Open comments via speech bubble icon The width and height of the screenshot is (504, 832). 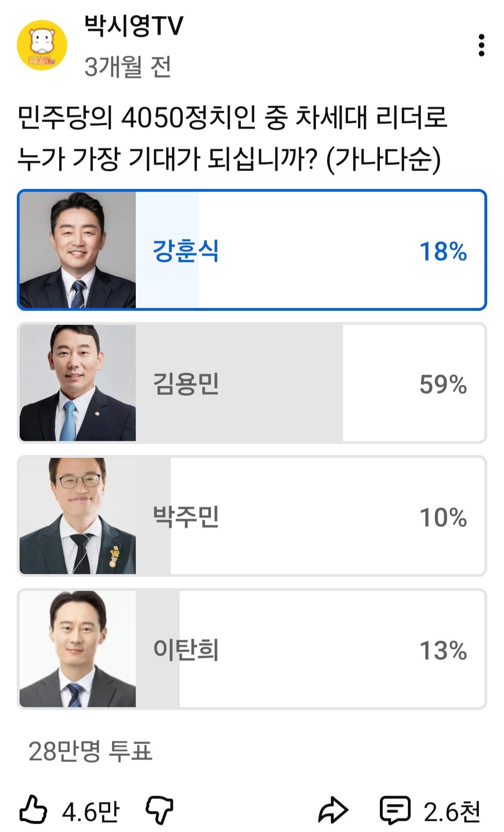[395, 810]
